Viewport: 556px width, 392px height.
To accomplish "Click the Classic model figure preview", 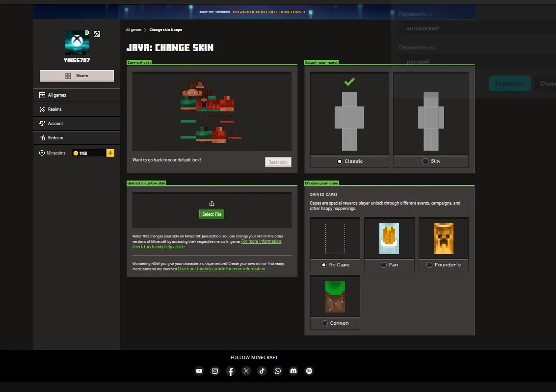I will click(349, 121).
